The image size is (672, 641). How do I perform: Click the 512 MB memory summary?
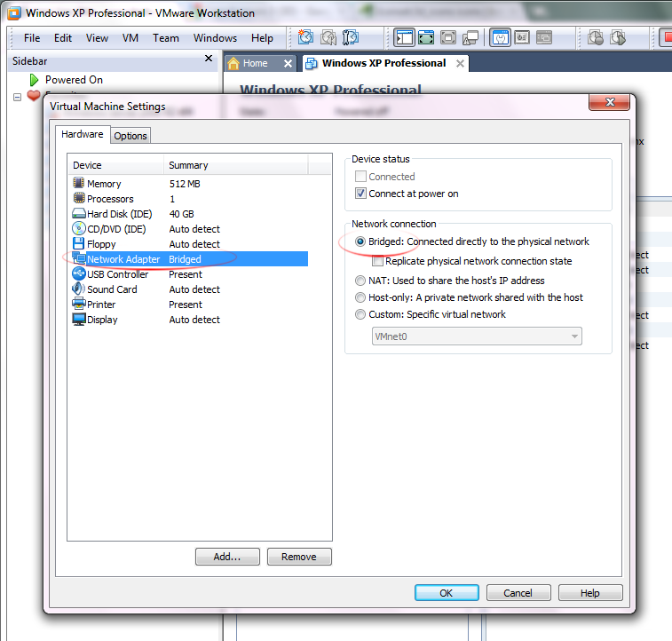tap(185, 184)
